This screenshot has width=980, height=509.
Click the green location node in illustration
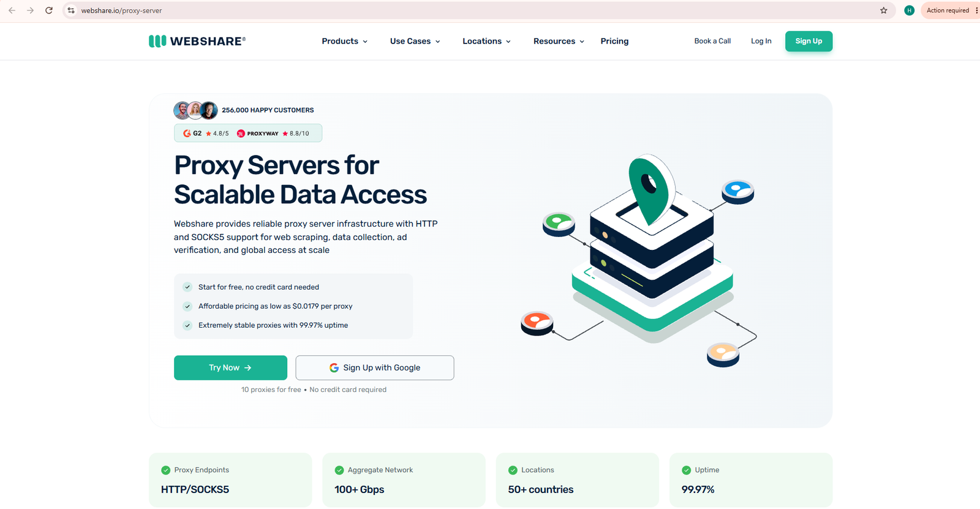pyautogui.click(x=559, y=224)
